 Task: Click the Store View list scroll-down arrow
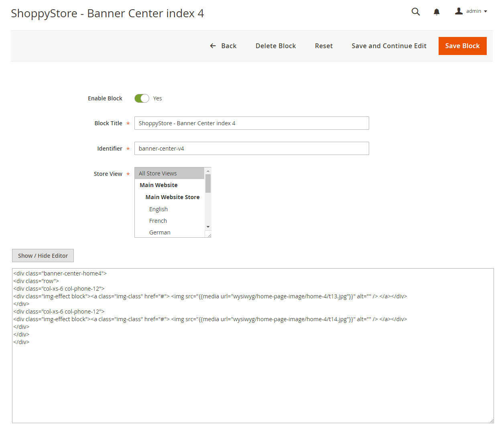pos(208,227)
